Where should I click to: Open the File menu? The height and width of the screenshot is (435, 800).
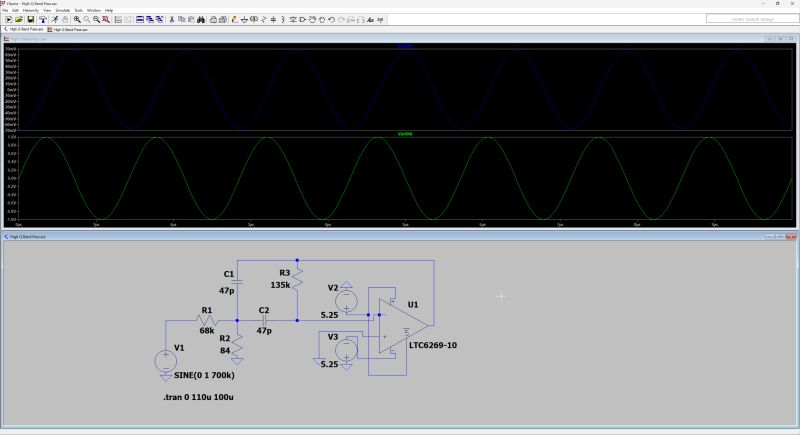coord(5,10)
